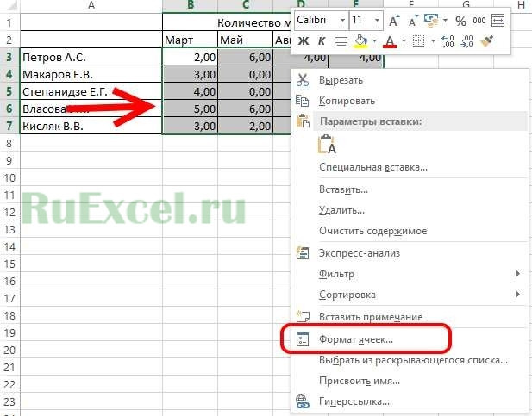Click cell containing Макаров Е.В.
The height and width of the screenshot is (416, 532).
(x=91, y=74)
